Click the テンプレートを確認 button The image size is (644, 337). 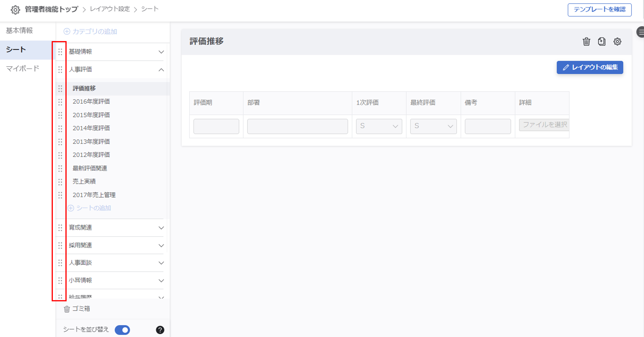(x=599, y=10)
